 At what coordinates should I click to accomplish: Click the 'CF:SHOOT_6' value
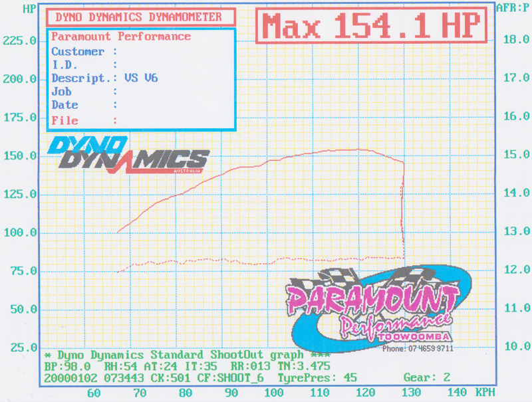pos(230,377)
